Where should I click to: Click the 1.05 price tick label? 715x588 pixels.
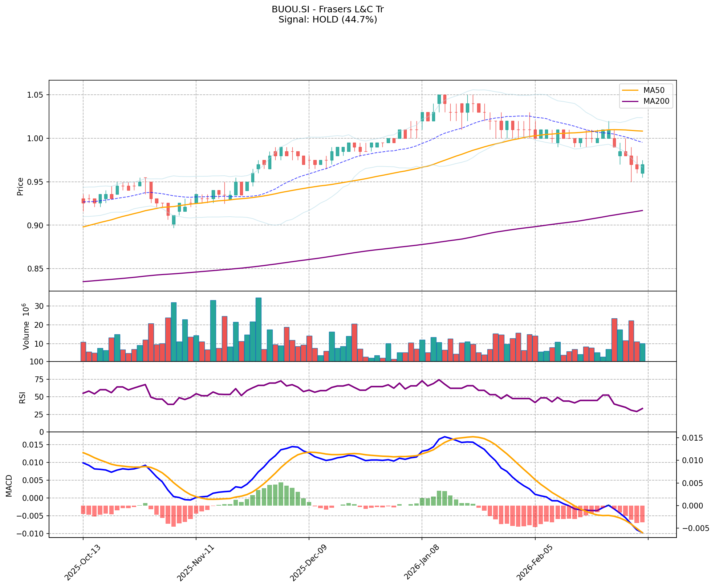(36, 95)
